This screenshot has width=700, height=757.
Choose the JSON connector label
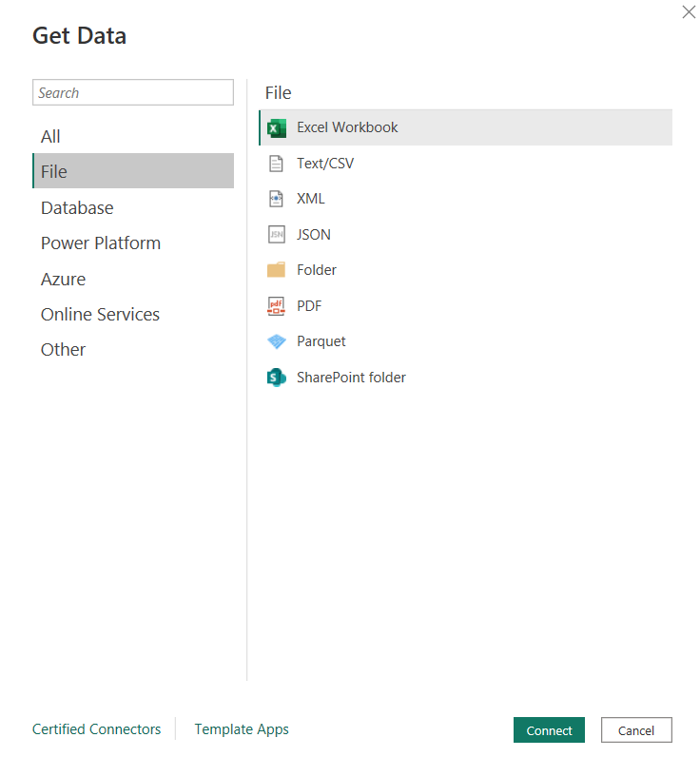click(313, 235)
